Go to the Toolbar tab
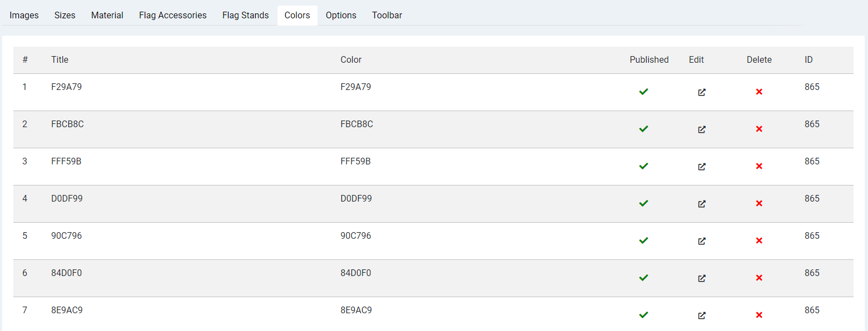This screenshot has height=331, width=868. [387, 16]
